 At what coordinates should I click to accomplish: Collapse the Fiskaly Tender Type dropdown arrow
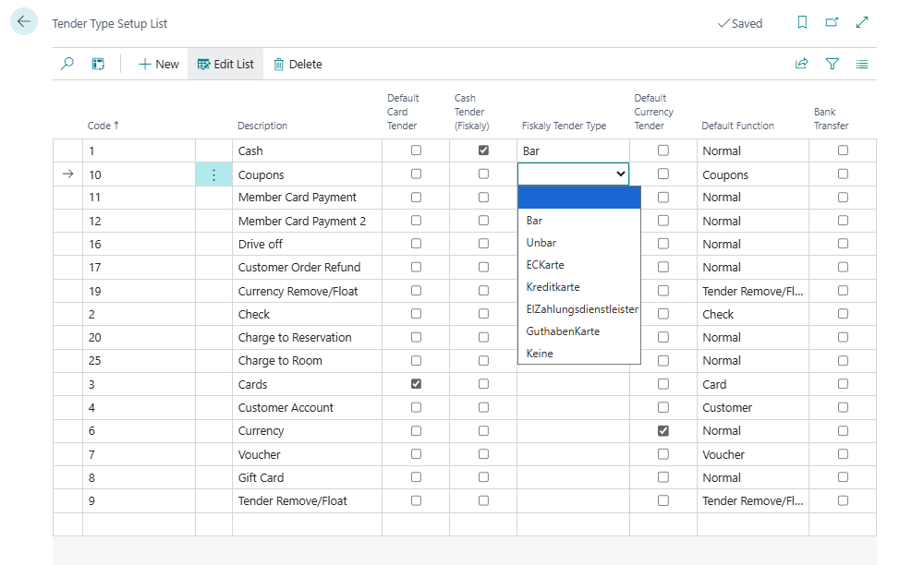click(620, 174)
